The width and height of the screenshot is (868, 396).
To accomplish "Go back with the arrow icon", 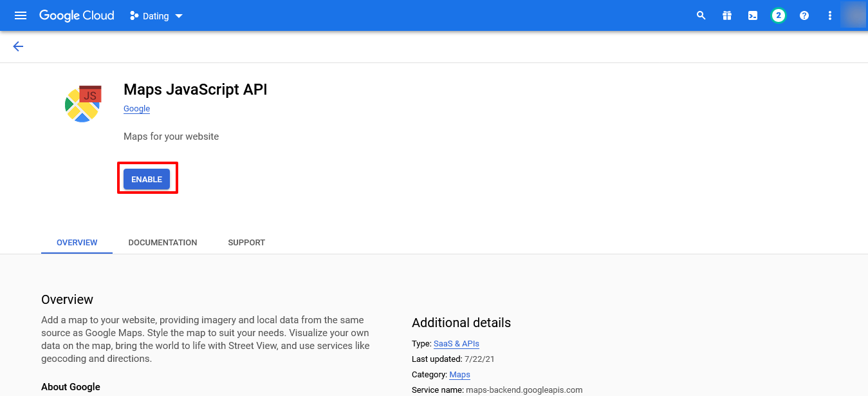I will [18, 46].
